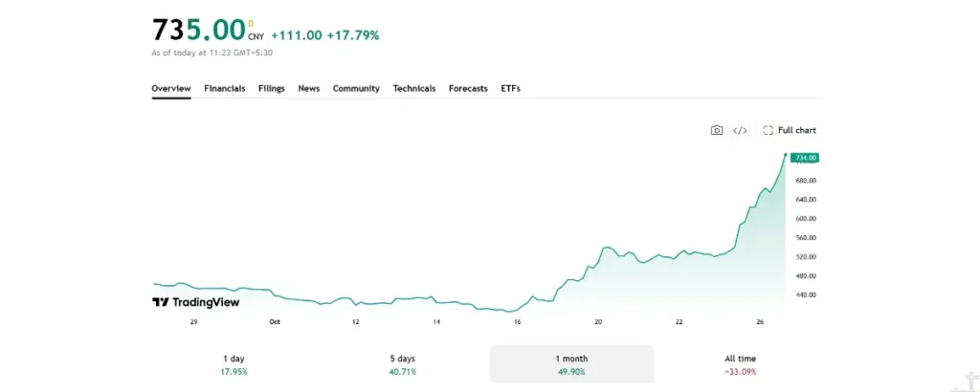Click the 480.00 price axis label
This screenshot has width=980, height=392.
805,276
